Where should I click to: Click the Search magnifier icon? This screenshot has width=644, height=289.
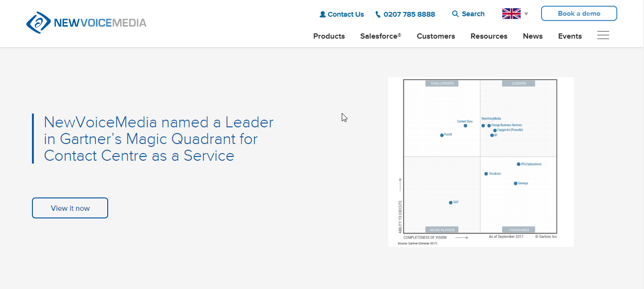tap(455, 14)
